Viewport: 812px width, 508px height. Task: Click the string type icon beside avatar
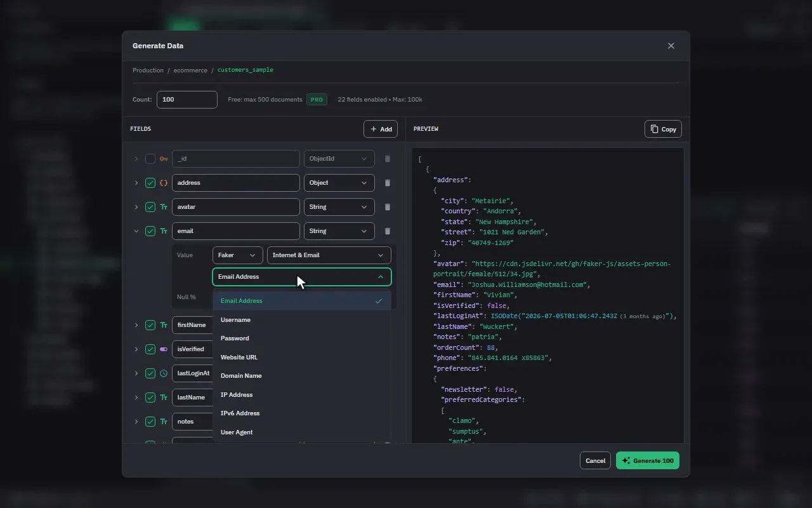[x=164, y=207]
